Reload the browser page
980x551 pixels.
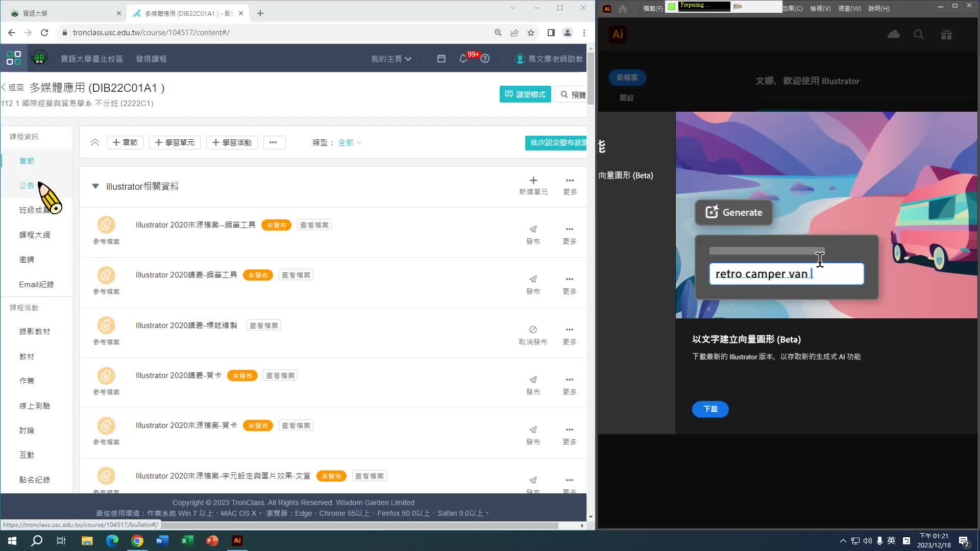tap(44, 33)
